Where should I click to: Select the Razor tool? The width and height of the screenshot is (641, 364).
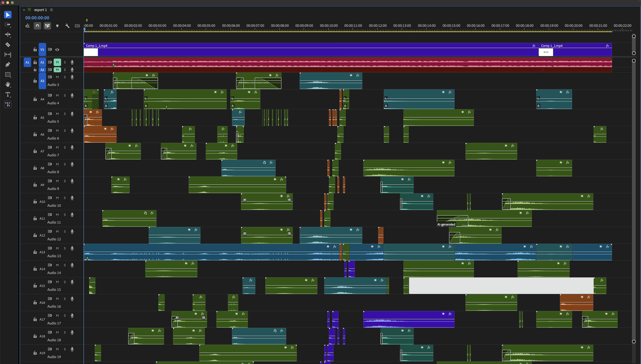[8, 45]
